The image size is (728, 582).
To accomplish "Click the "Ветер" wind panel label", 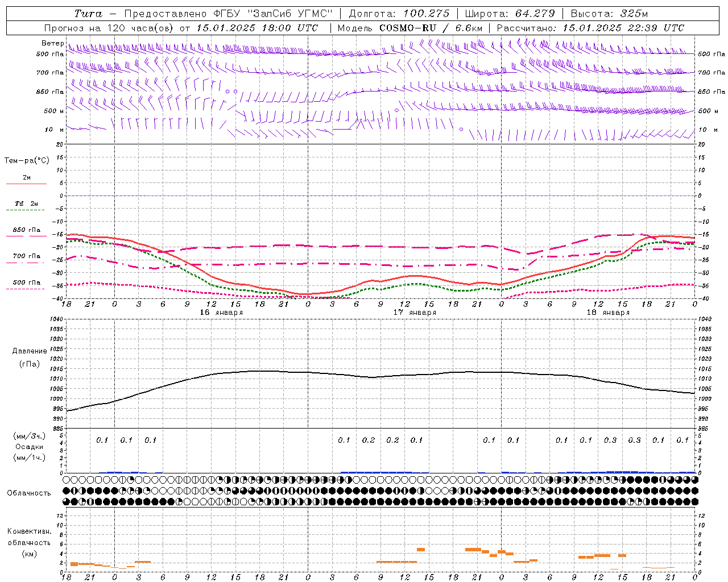I will 53,43.
